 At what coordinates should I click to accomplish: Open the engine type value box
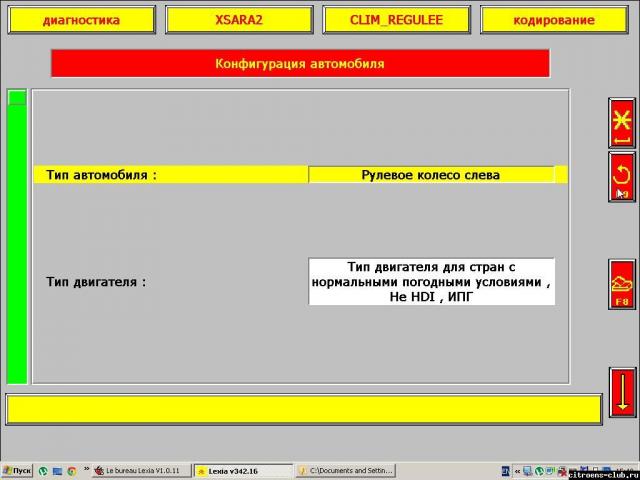coord(430,282)
